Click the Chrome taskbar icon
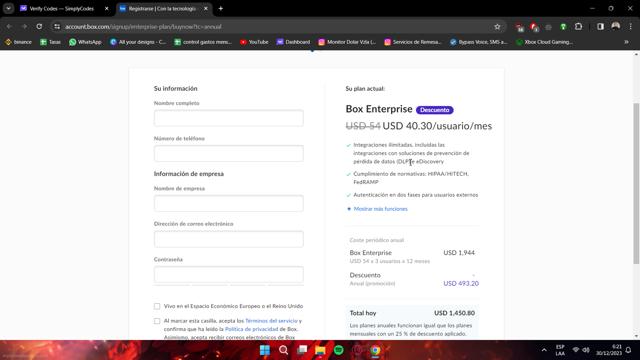The width and height of the screenshot is (640, 360). pos(376,350)
